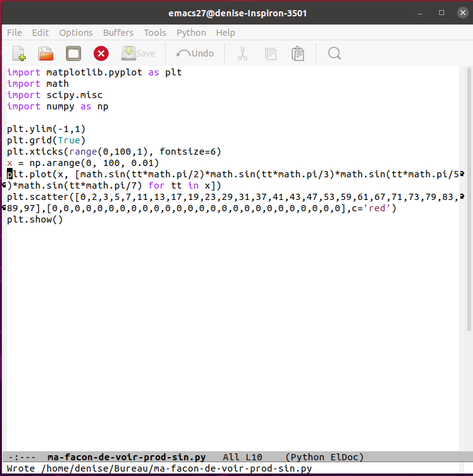Image resolution: width=473 pixels, height=476 pixels.
Task: Expand the Tools menu
Action: (x=155, y=33)
